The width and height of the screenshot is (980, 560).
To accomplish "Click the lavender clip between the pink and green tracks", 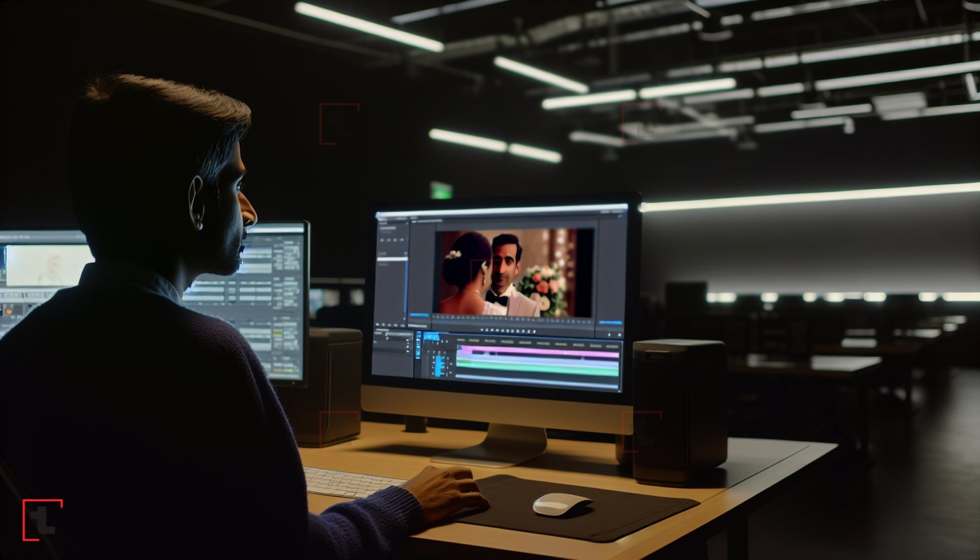I will click(537, 359).
